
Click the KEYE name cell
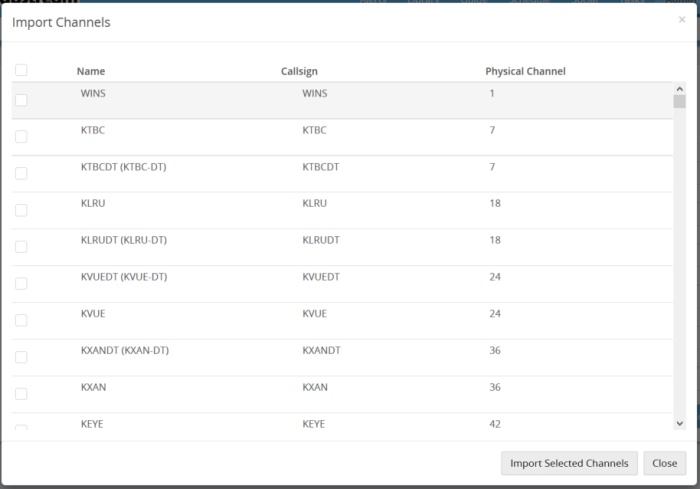(x=92, y=424)
